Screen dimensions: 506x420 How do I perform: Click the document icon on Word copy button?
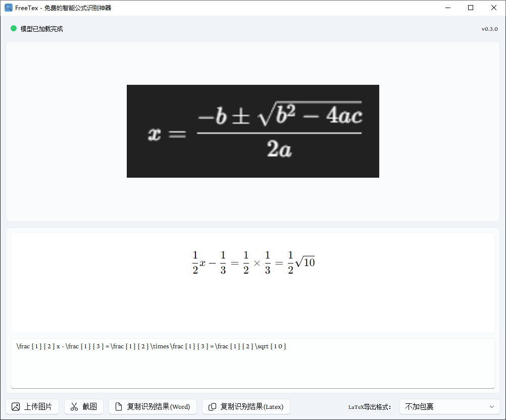coord(119,407)
